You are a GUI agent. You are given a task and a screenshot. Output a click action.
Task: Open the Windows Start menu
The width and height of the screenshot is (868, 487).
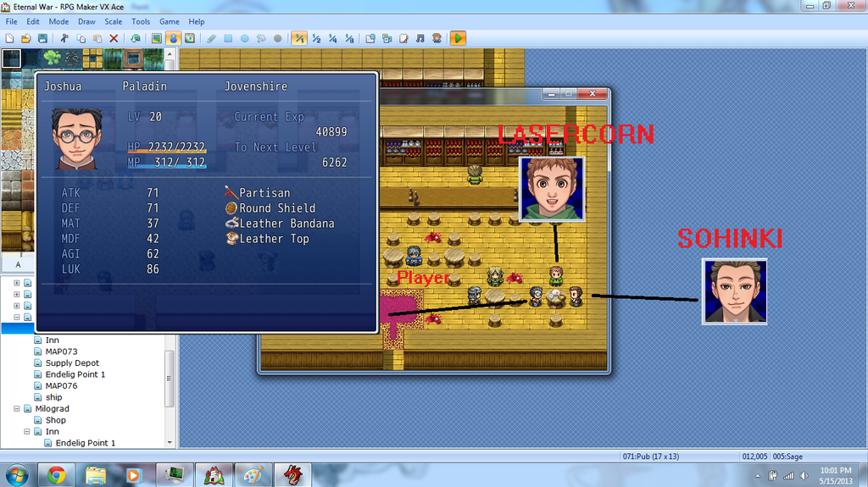pyautogui.click(x=17, y=475)
